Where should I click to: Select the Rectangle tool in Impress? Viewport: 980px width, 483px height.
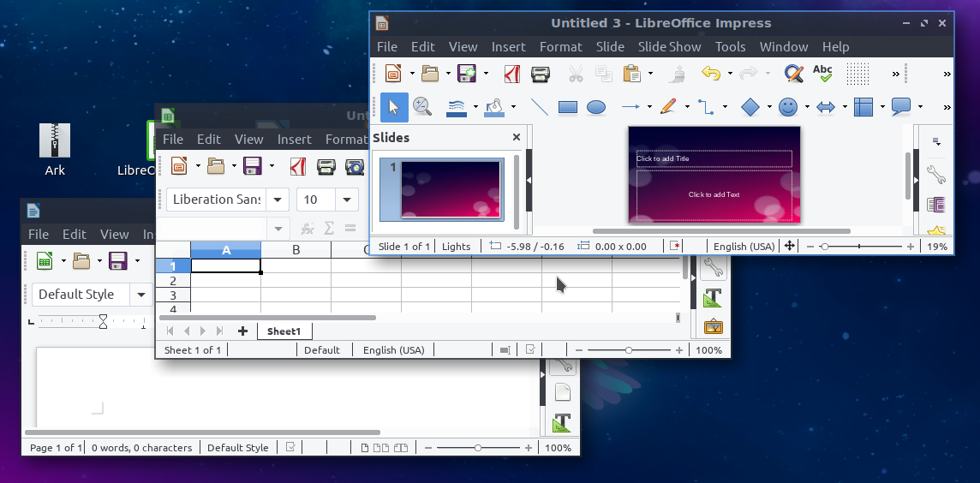567,107
